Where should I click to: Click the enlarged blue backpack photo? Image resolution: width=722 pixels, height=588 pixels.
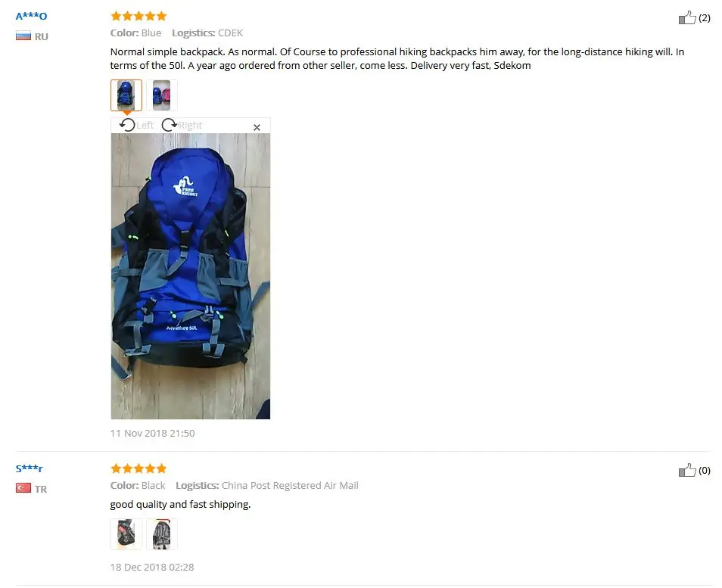[191, 276]
